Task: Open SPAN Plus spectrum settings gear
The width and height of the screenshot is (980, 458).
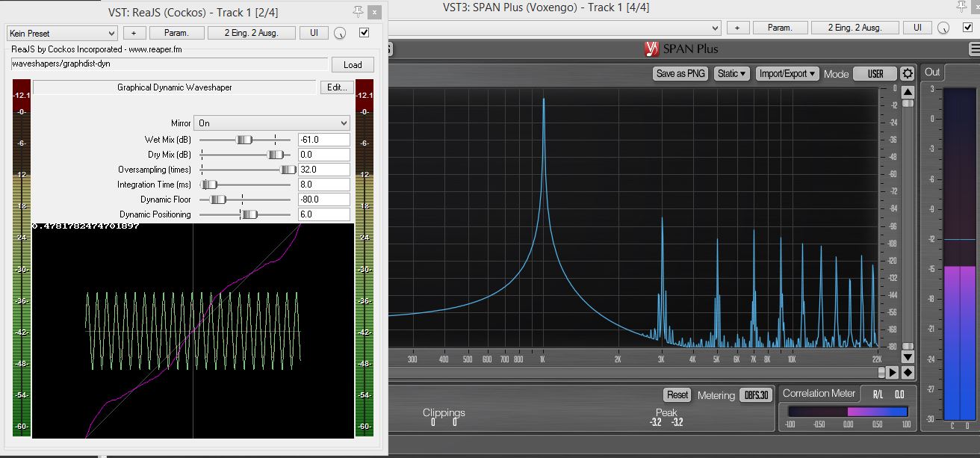Action: 908,74
